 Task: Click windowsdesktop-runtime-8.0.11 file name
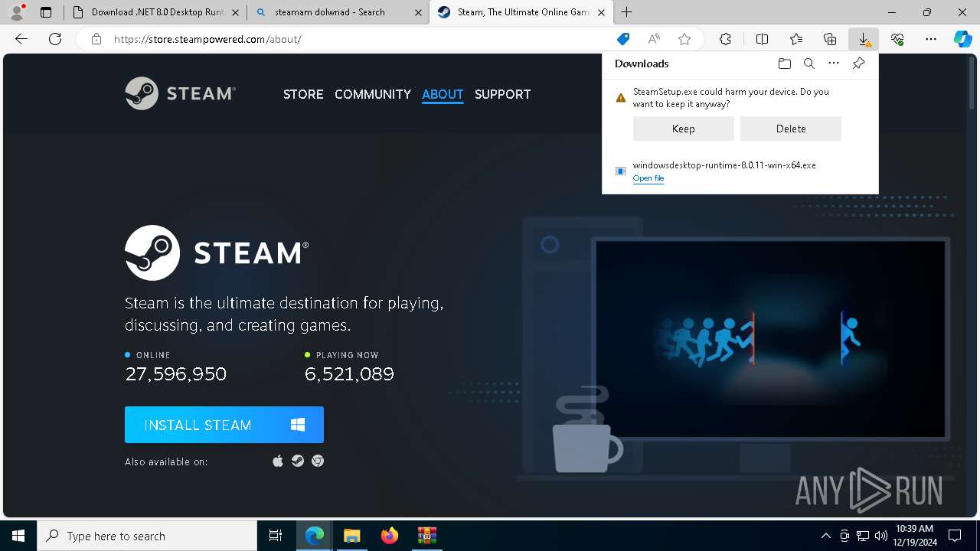pyautogui.click(x=724, y=165)
